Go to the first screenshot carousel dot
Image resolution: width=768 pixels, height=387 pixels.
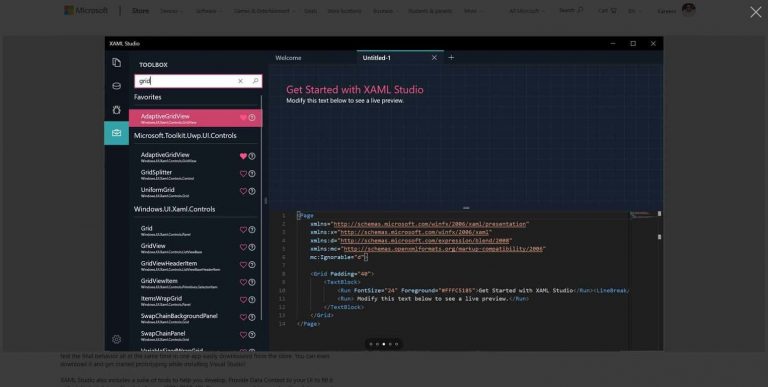[371, 344]
